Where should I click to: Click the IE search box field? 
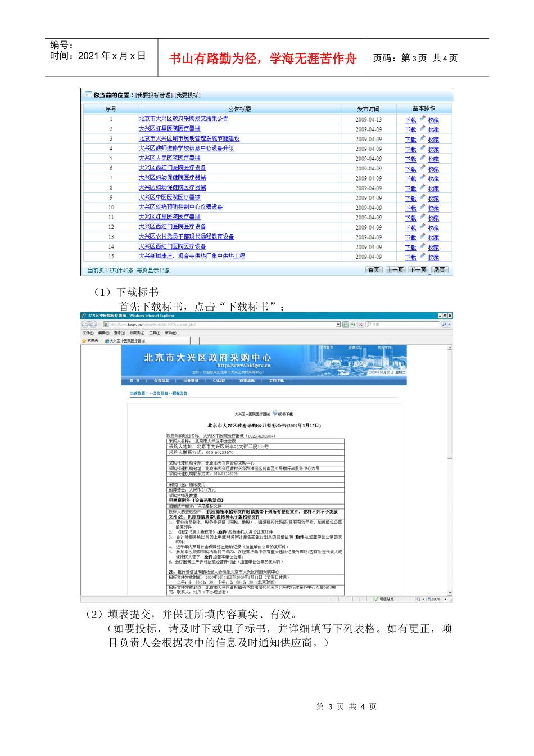[402, 325]
